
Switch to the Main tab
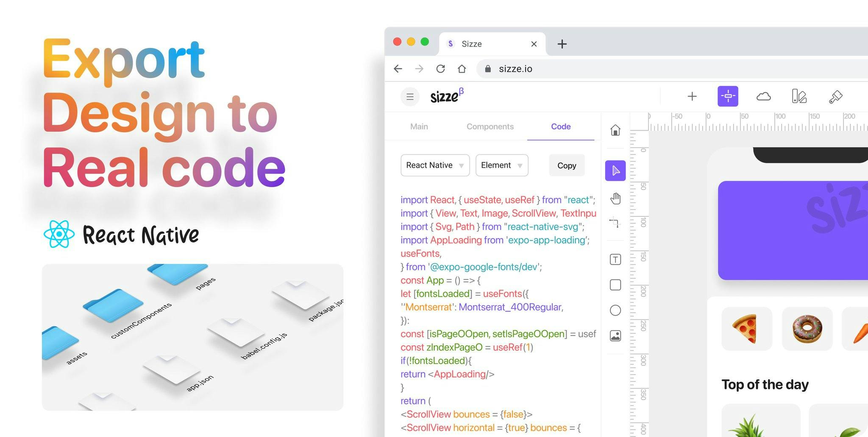(419, 126)
